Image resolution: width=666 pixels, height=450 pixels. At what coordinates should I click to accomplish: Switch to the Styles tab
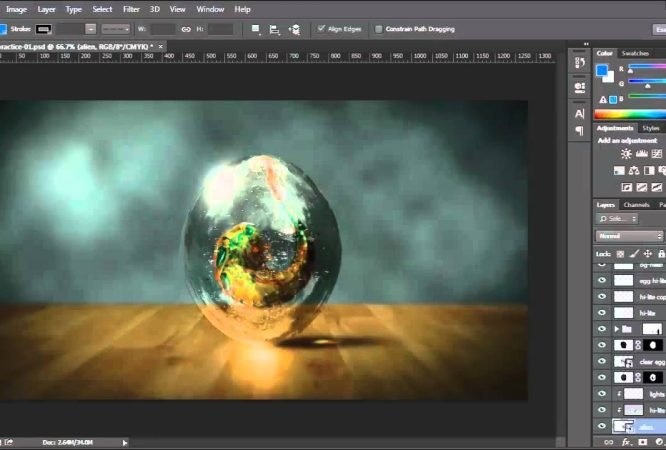coord(651,128)
